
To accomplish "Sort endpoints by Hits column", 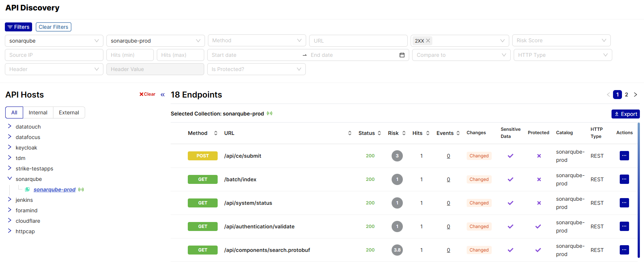I will point(427,133).
